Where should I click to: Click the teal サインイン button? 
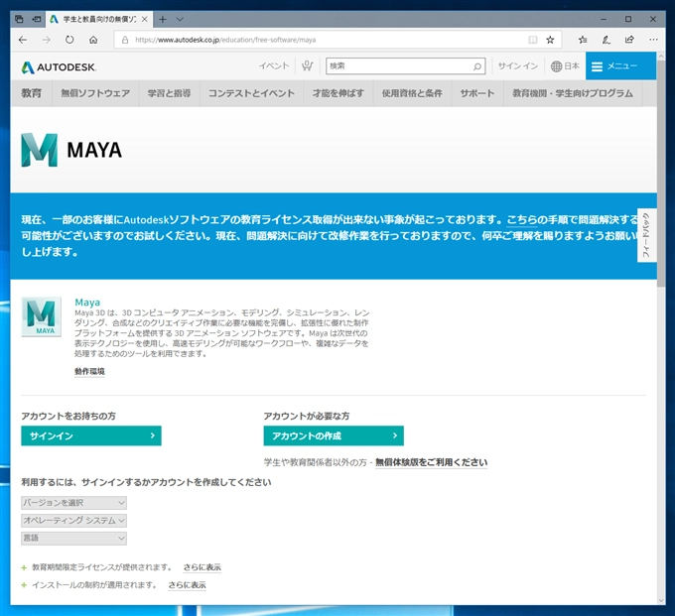[x=91, y=435]
